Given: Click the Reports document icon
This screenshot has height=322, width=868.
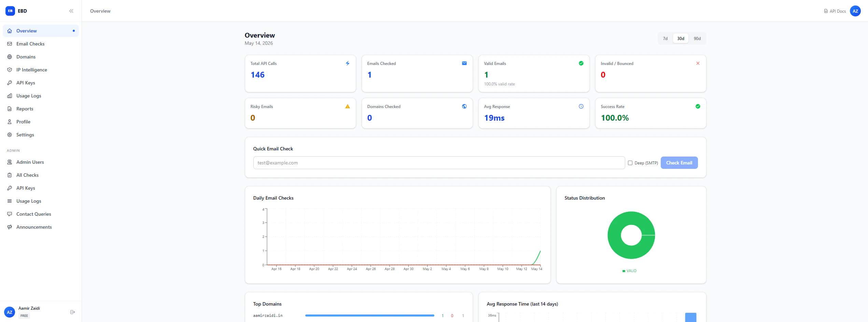Looking at the screenshot, I should (10, 109).
